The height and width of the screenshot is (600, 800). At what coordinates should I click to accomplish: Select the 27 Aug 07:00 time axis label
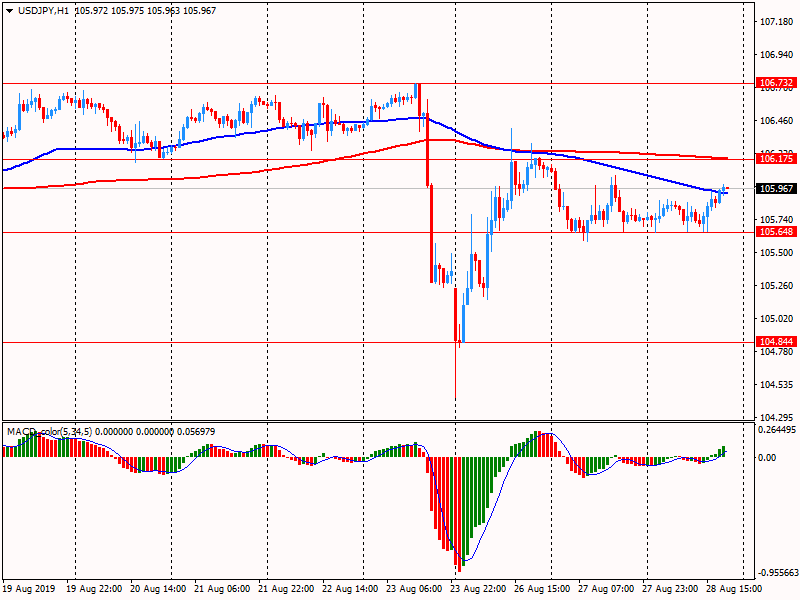(x=607, y=589)
